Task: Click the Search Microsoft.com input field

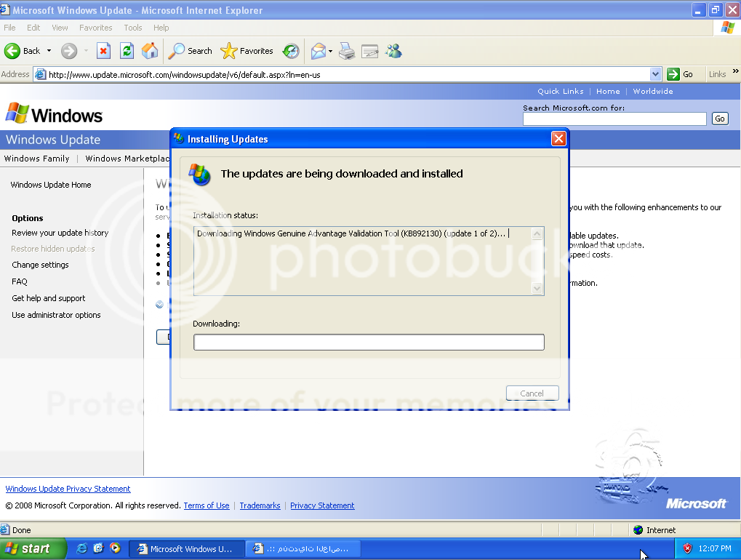Action: click(x=614, y=119)
